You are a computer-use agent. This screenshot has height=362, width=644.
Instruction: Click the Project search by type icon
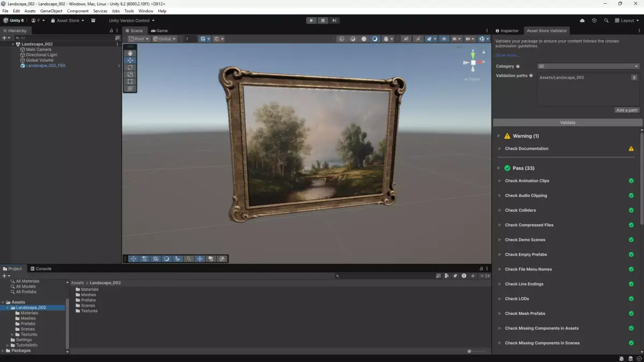(x=447, y=276)
